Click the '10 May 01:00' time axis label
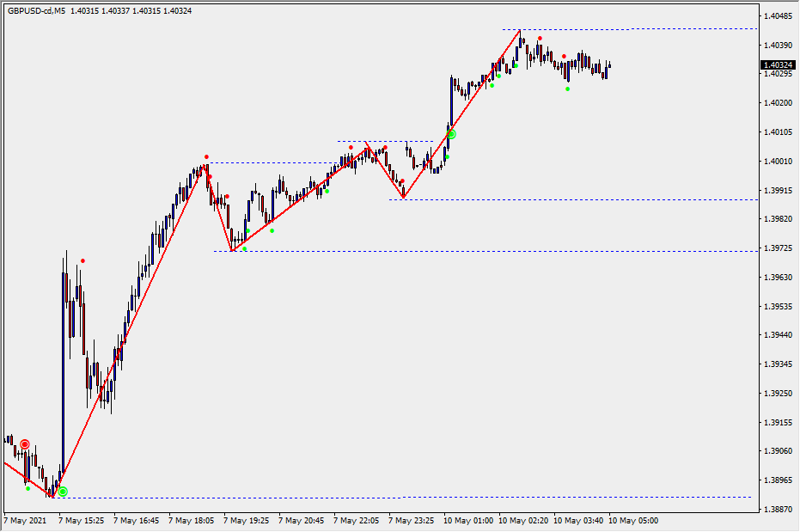Screen dimensions: 800x532 click(x=468, y=521)
